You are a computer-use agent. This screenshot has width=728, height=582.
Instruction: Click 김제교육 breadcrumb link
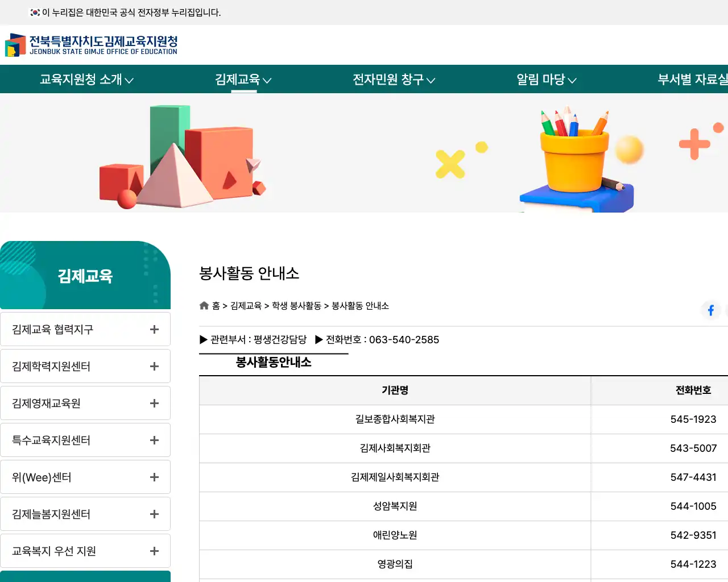246,306
